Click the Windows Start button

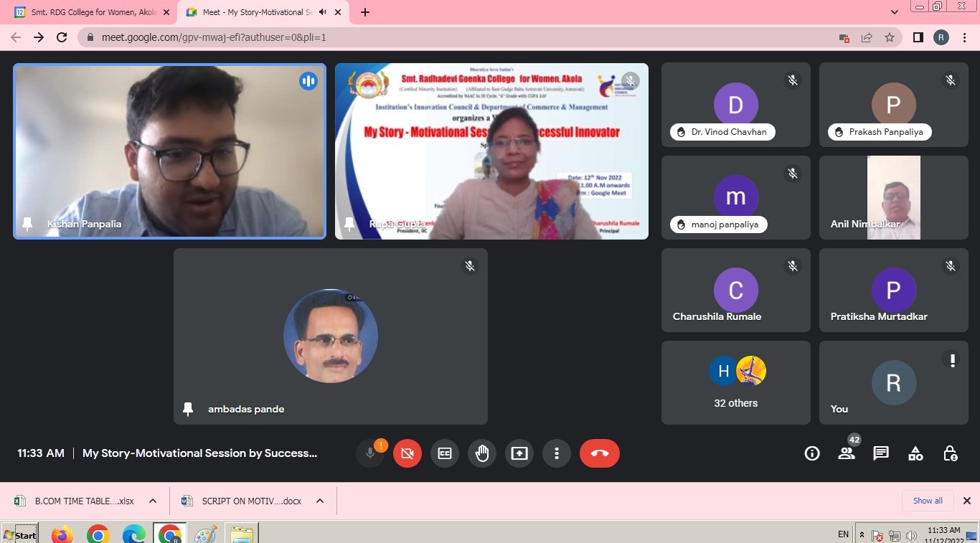[x=20, y=534]
